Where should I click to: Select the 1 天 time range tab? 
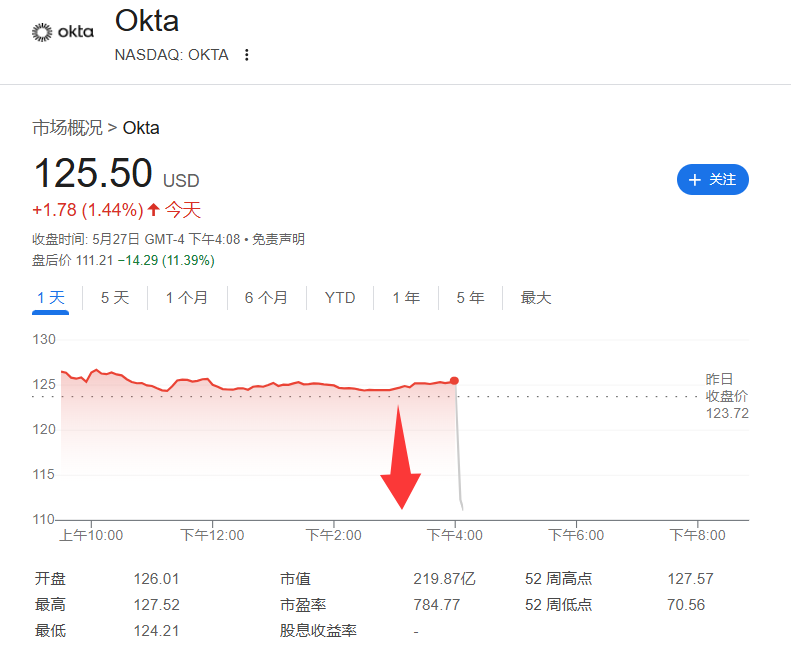pyautogui.click(x=50, y=298)
